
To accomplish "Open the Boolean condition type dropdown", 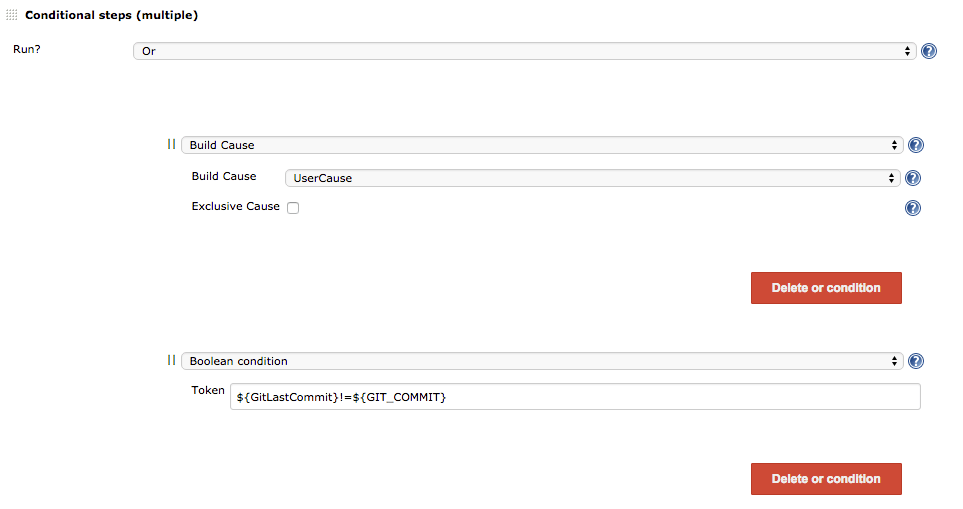I will [542, 361].
